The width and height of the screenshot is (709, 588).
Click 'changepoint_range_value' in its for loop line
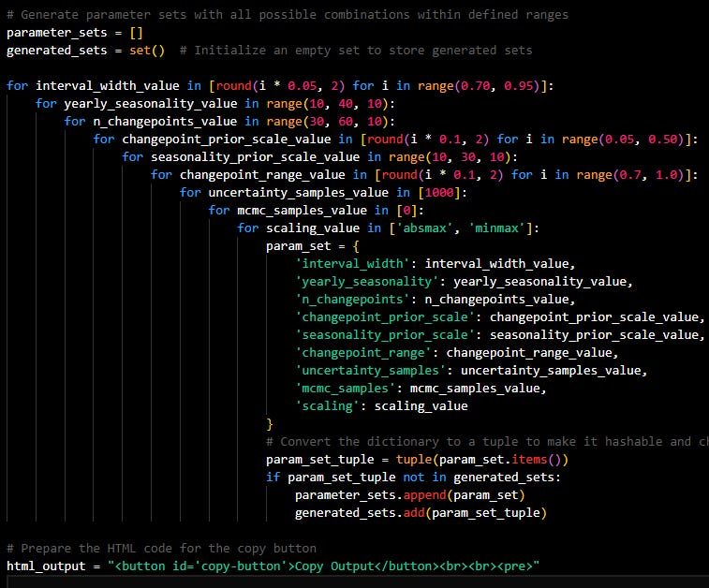[x=262, y=175]
